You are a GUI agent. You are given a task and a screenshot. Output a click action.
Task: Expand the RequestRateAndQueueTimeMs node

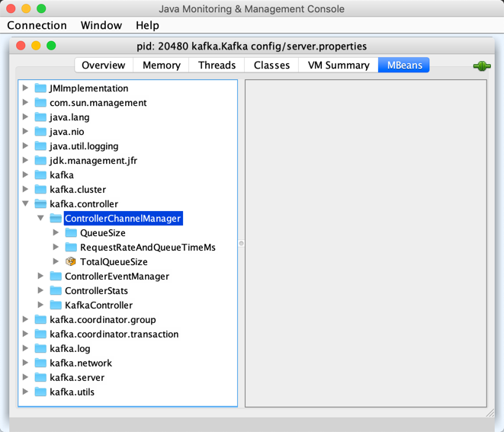click(x=56, y=247)
